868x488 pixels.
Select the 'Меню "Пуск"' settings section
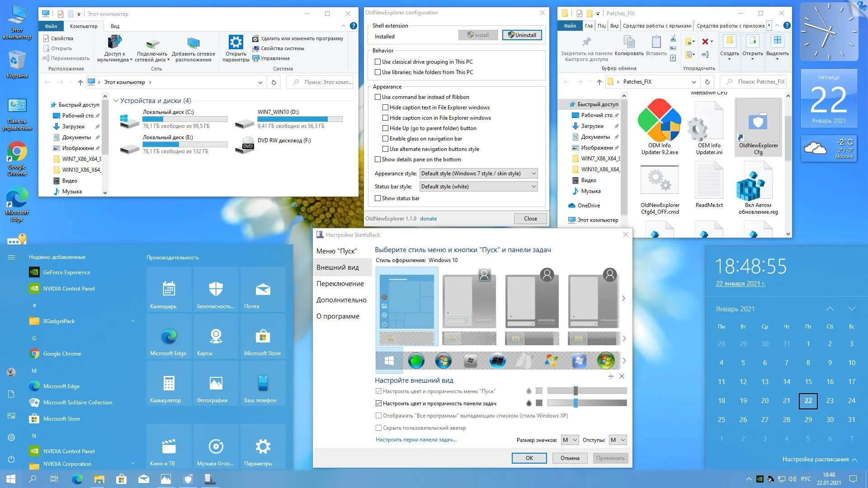(337, 251)
